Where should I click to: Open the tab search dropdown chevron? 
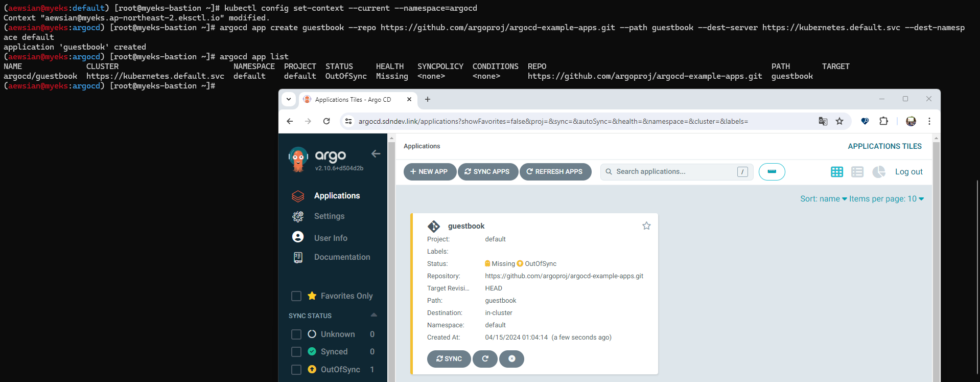(x=289, y=99)
